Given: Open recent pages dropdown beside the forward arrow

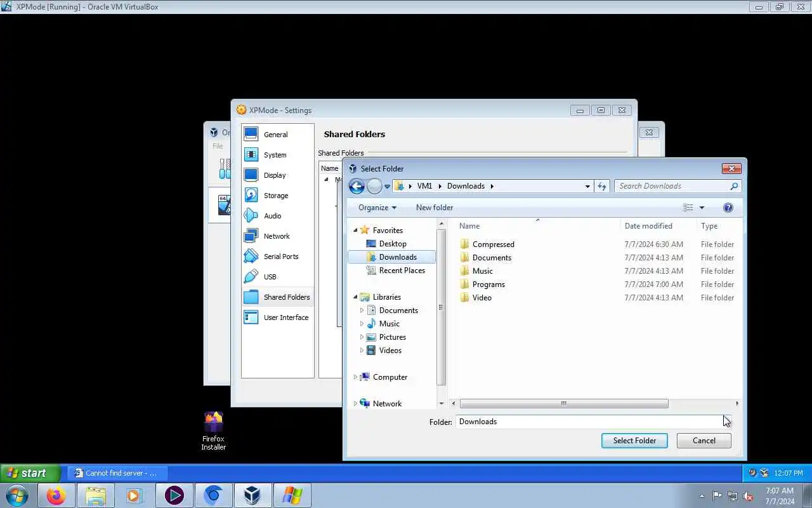Looking at the screenshot, I should tap(387, 187).
